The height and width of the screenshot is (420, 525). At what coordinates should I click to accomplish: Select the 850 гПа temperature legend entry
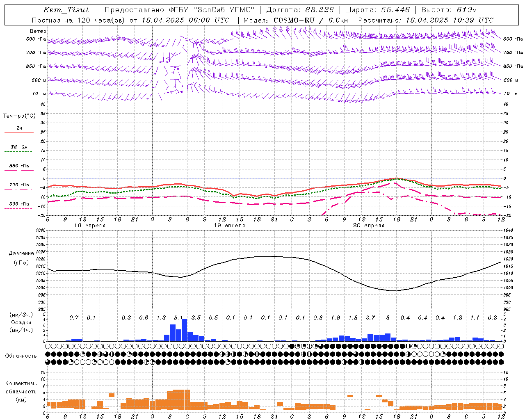tap(19, 166)
